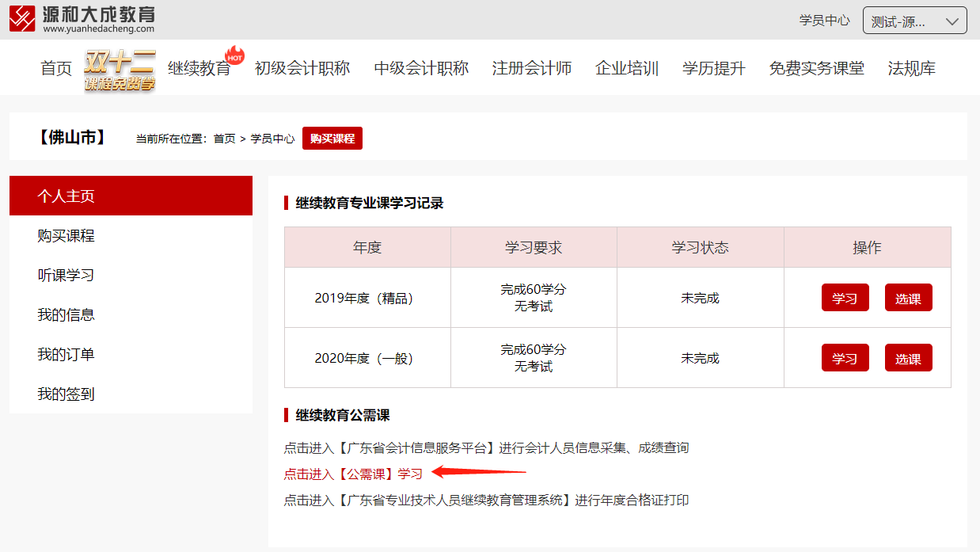This screenshot has height=552, width=980.
Task: Expand the 测试-源... account dropdown
Action: tap(914, 21)
